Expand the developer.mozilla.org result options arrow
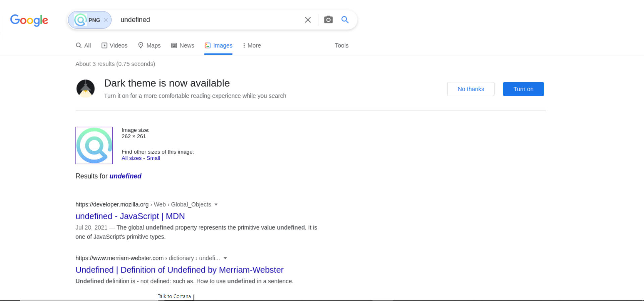 (216, 204)
